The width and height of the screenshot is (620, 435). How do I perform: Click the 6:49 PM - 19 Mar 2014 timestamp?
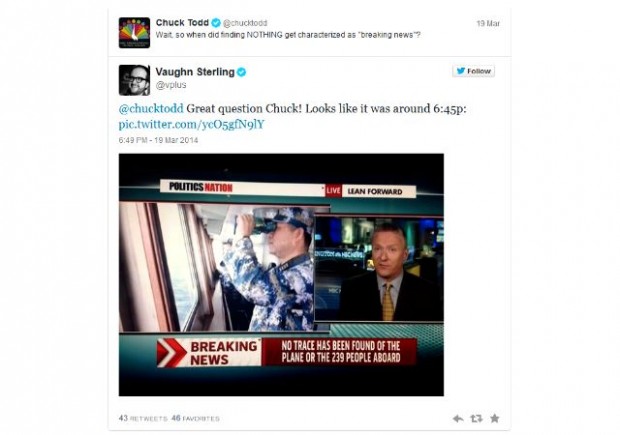pos(158,140)
